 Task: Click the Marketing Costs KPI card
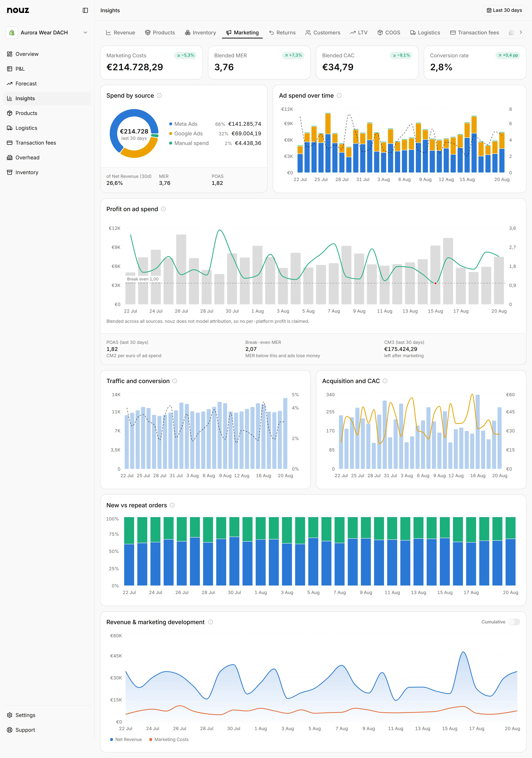click(151, 63)
